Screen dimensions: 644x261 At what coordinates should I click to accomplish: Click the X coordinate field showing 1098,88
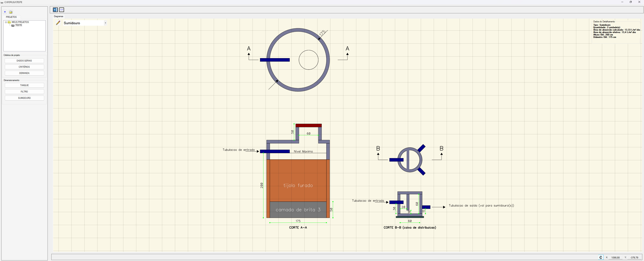615,257
